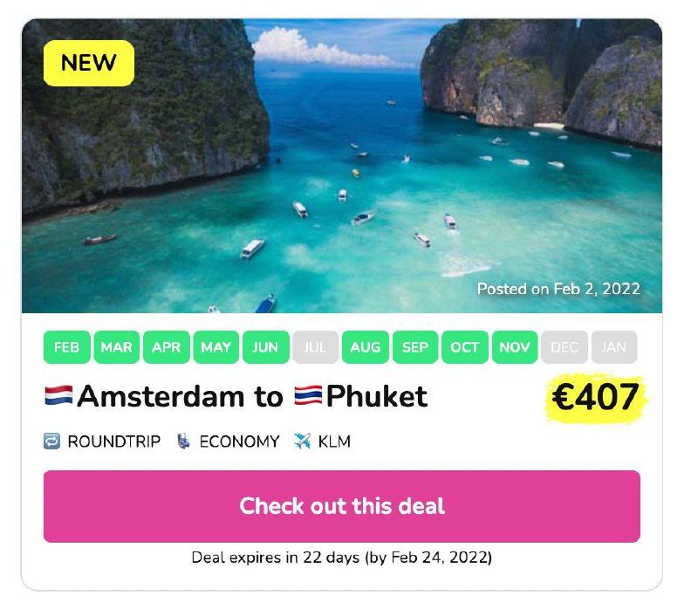The width and height of the screenshot is (698, 616).
Task: Select the APR month chip
Action: (167, 346)
